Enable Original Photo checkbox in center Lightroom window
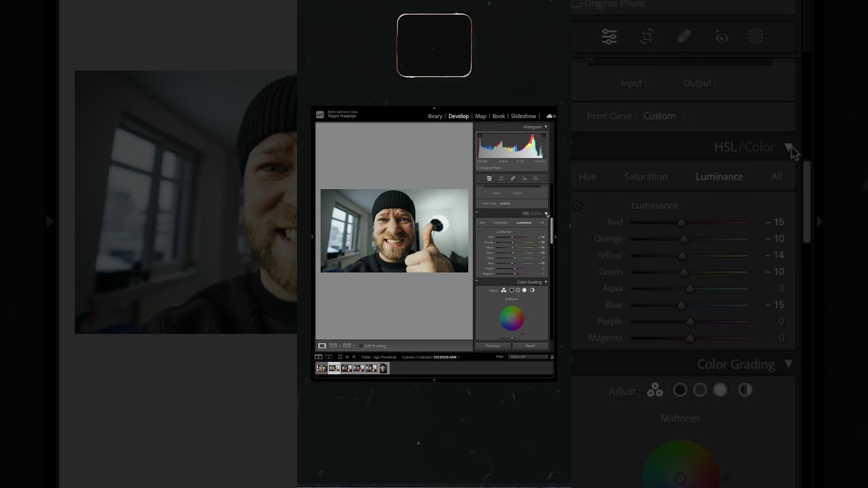This screenshot has height=488, width=868. (479, 168)
